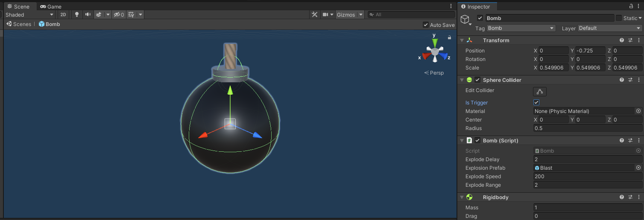Click the Edit Collider button icon
Viewport: 644px width, 220px height.
540,91
